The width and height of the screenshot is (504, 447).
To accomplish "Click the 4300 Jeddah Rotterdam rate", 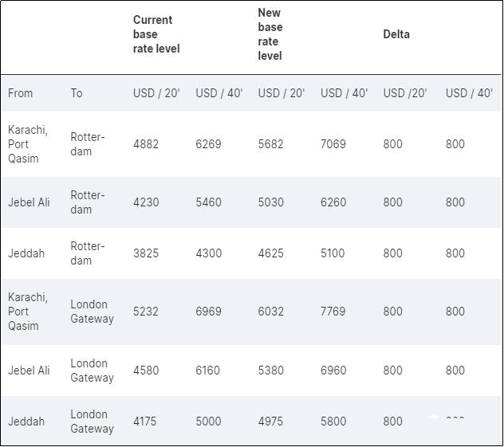I will tap(208, 253).
